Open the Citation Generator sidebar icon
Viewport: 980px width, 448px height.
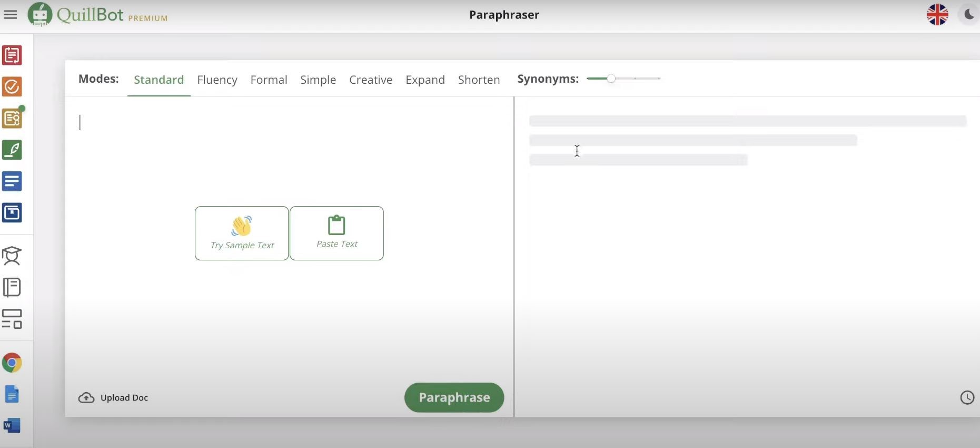12,213
